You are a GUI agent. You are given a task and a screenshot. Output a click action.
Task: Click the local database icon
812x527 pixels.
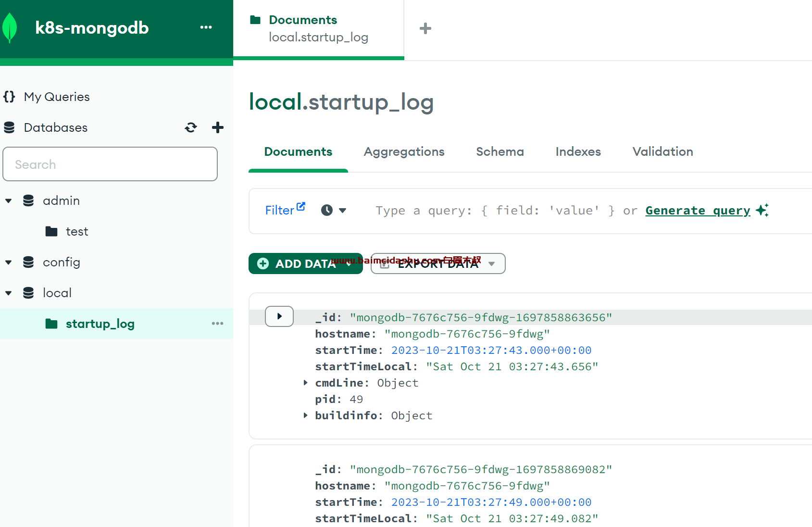(28, 293)
